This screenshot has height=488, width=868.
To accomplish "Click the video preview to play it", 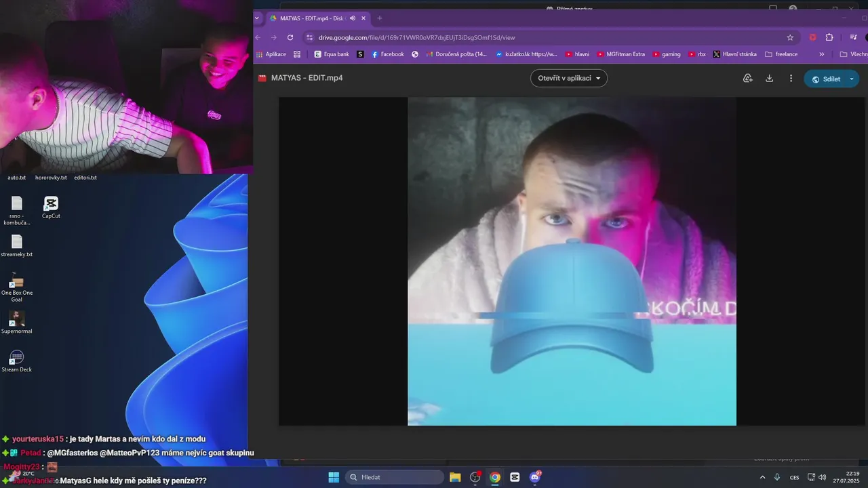I will (x=572, y=262).
